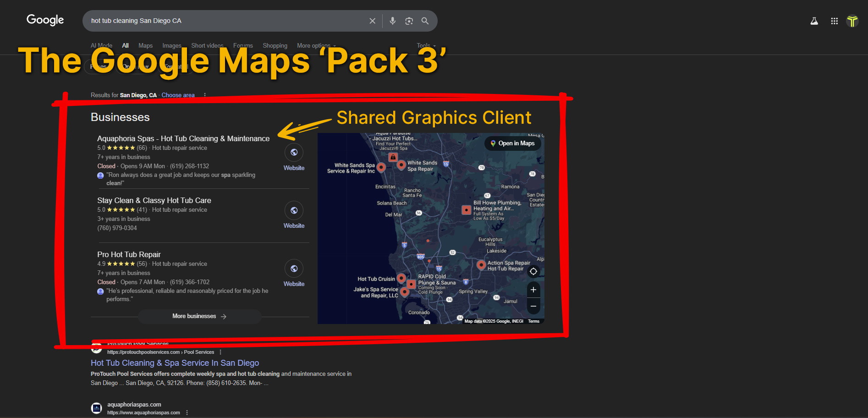This screenshot has width=868, height=418.
Task: Open options menu next to Choose area
Action: pos(205,95)
